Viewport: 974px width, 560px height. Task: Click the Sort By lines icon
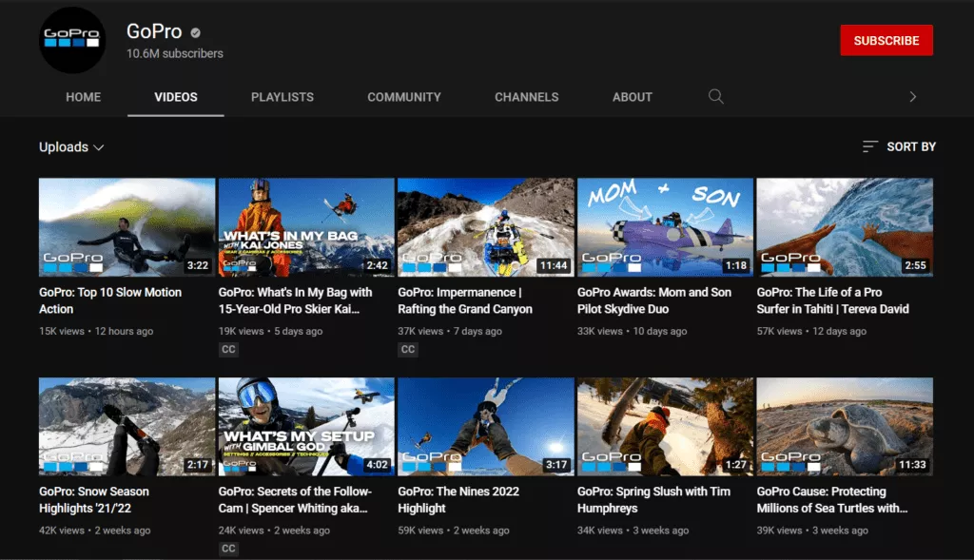(x=869, y=146)
